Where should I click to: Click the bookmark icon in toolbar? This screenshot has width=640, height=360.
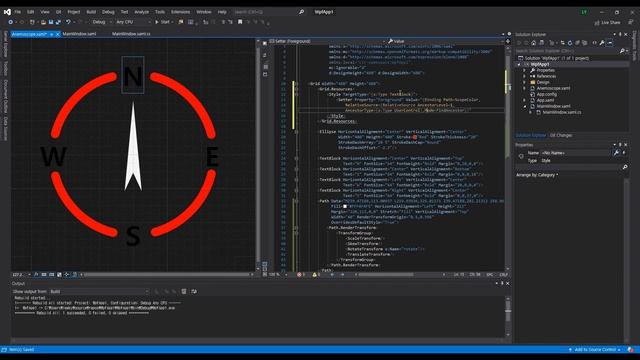pyautogui.click(x=240, y=22)
